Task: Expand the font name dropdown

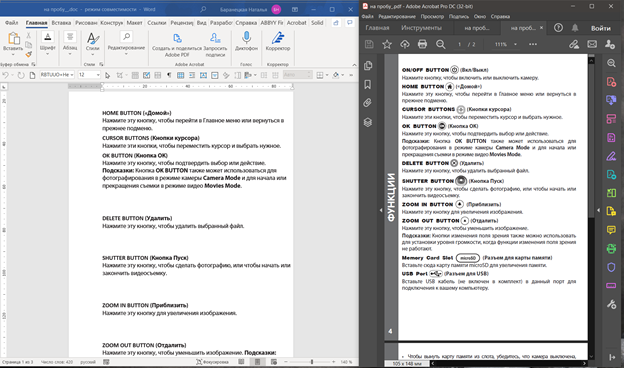Action: 72,75
